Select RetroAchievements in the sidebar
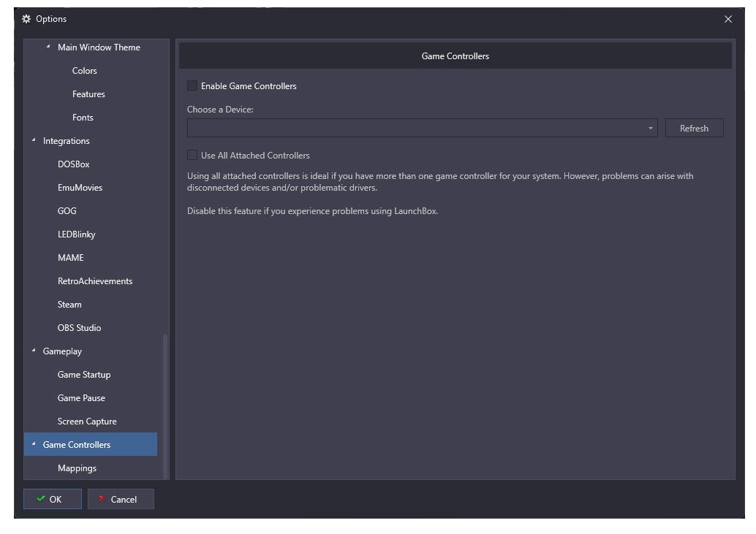Viewport: 756px width, 534px height. click(95, 281)
